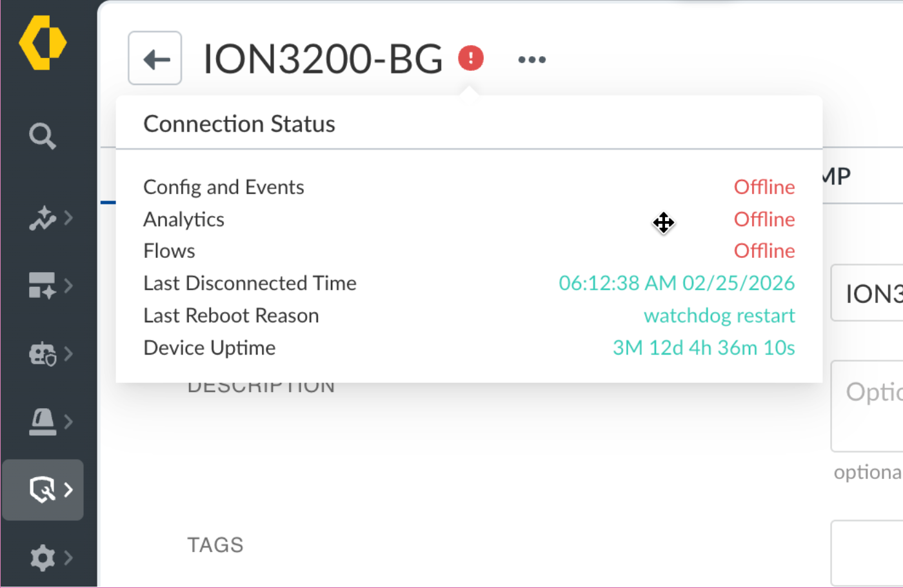Open the dashboard widgets sidebar icon
The height and width of the screenshot is (588, 903).
pyautogui.click(x=43, y=286)
